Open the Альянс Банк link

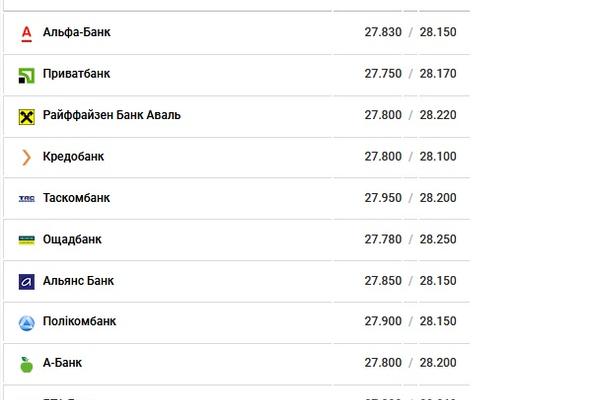78,281
